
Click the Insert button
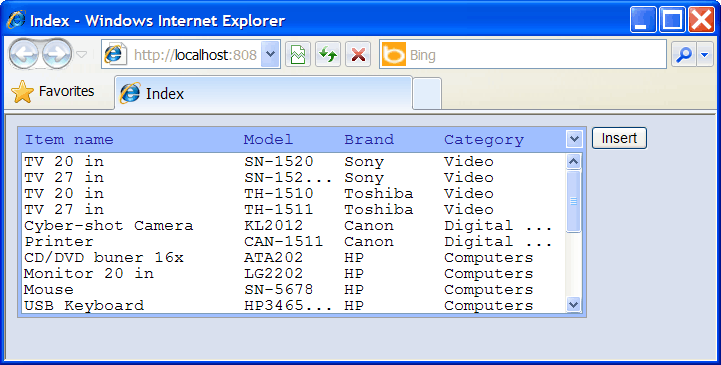(619, 138)
